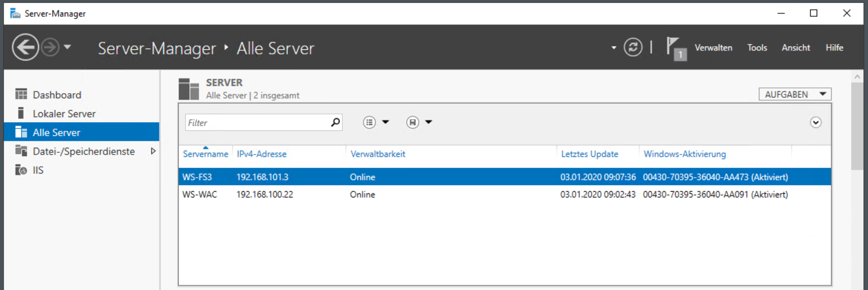The height and width of the screenshot is (290, 868).
Task: Open the list criteria options icon
Action: coord(370,122)
